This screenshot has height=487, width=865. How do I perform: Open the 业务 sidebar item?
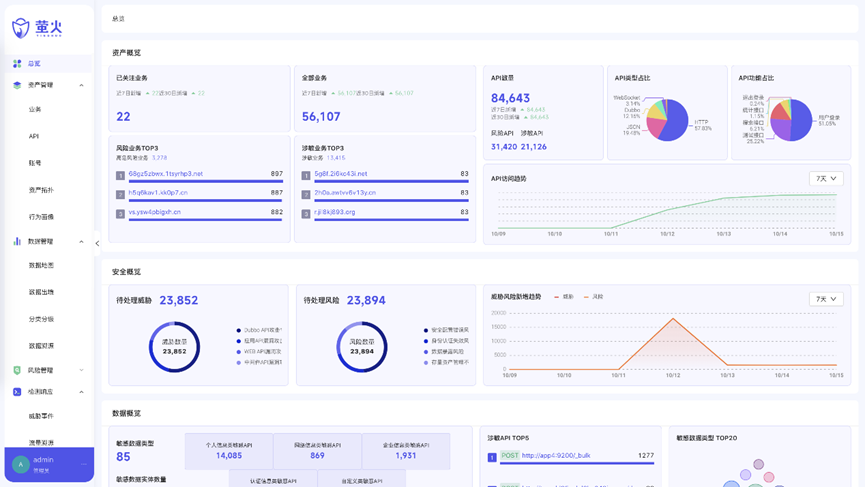pos(35,109)
